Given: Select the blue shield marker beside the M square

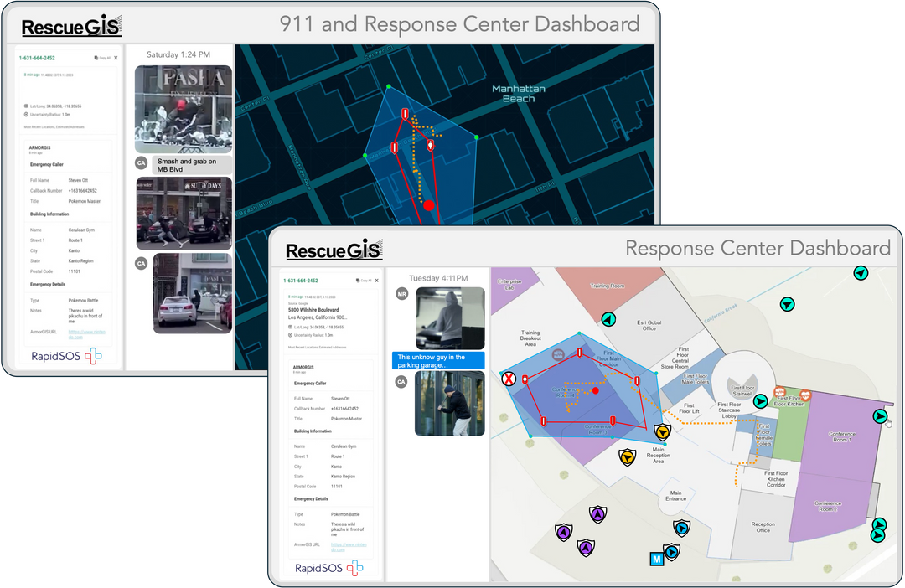Looking at the screenshot, I should click(672, 551).
